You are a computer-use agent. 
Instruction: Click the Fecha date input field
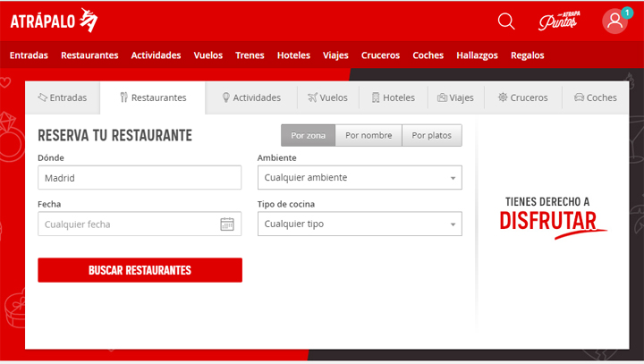140,224
